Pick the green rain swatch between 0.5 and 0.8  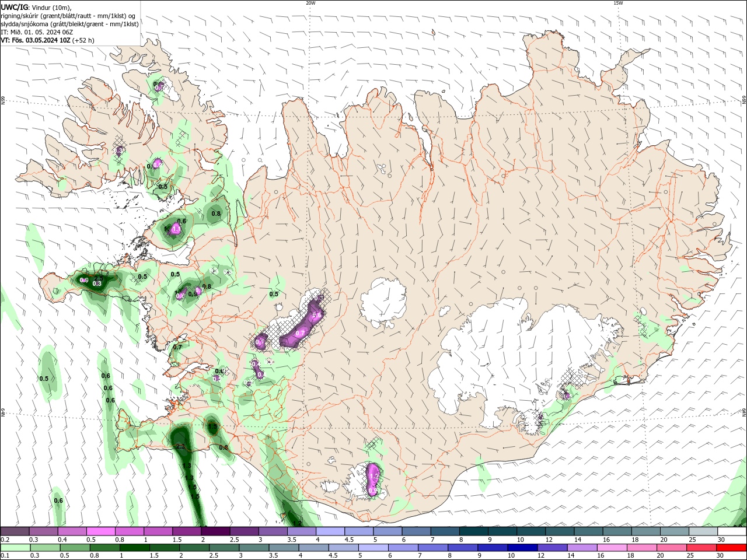[x=75, y=548]
